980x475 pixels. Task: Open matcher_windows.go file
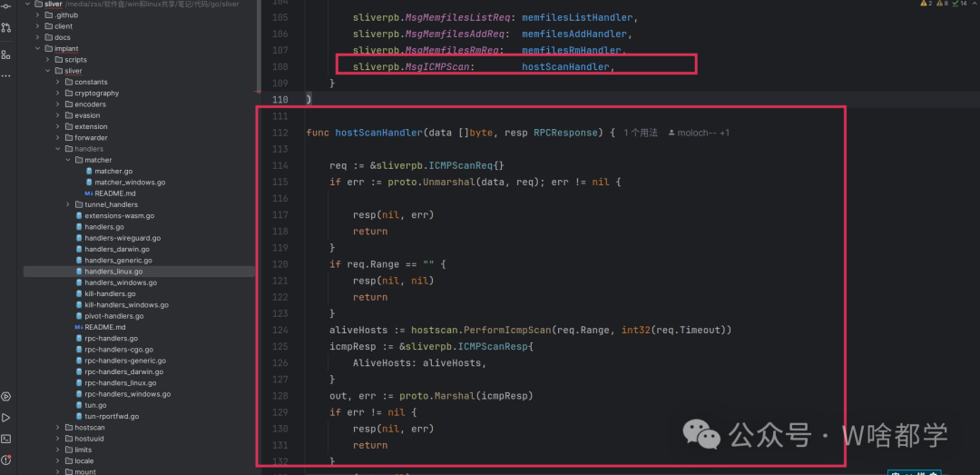pyautogui.click(x=130, y=183)
